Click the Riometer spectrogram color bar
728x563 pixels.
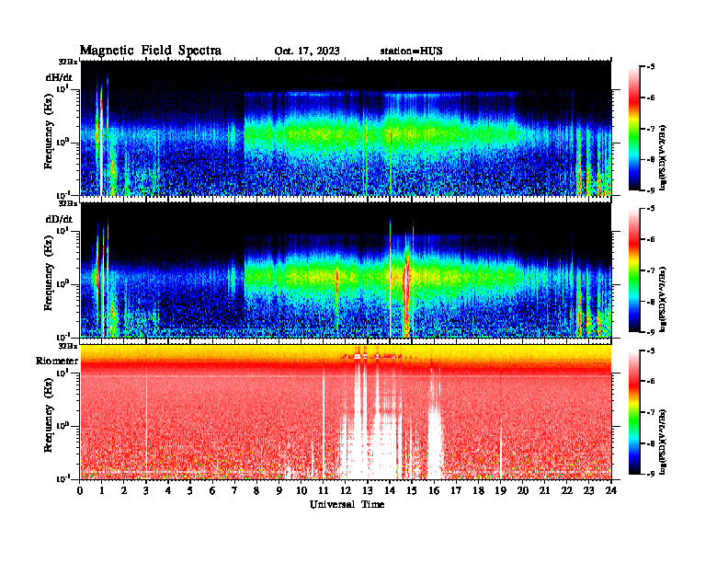pos(634,412)
